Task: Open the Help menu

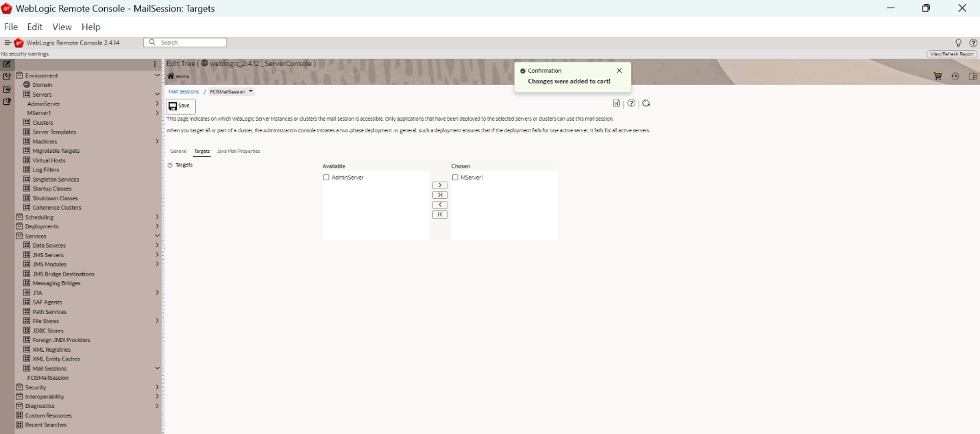Action: click(90, 27)
